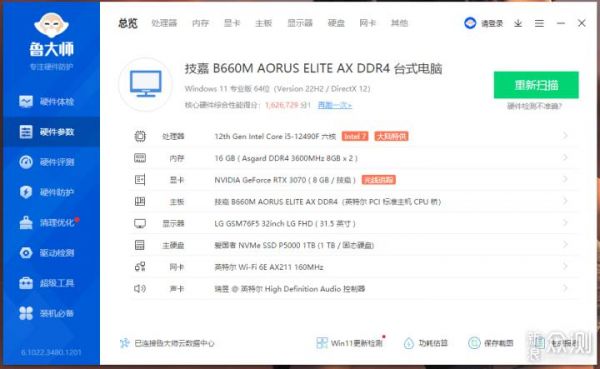Switch to the 网卡 tab

pos(368,23)
